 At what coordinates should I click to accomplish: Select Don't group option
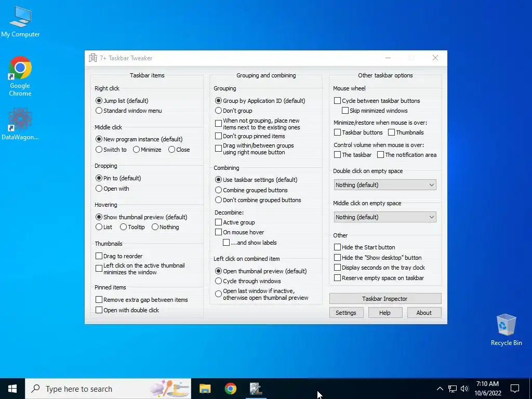pos(234,111)
